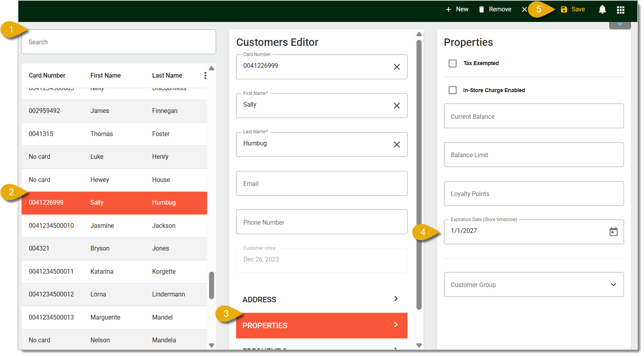644x356 pixels.
Task: Click the Current Balance field
Action: pos(534,116)
